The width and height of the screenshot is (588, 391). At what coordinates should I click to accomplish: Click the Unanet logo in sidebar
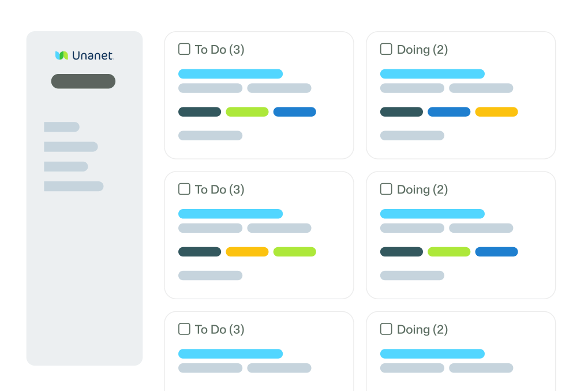pyautogui.click(x=84, y=55)
